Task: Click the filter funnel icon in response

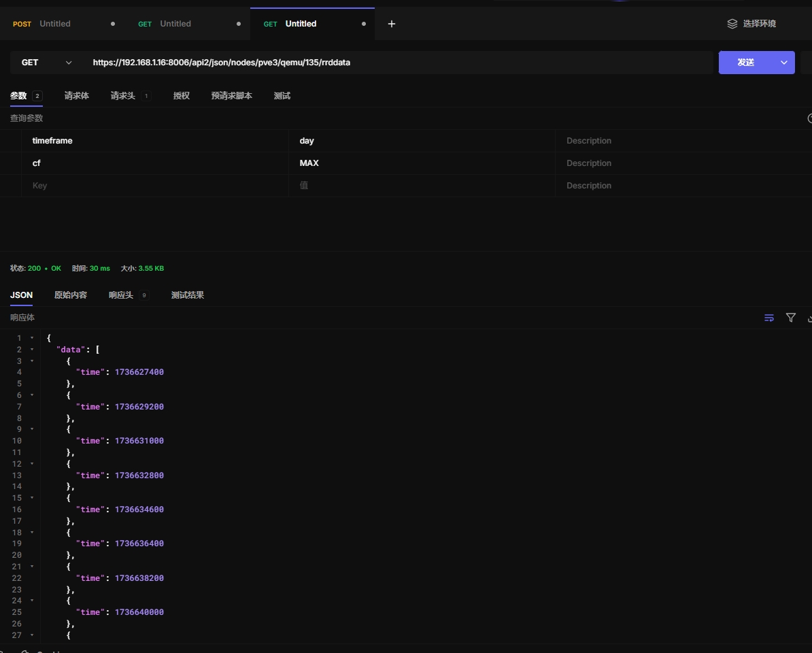Action: pos(791,318)
